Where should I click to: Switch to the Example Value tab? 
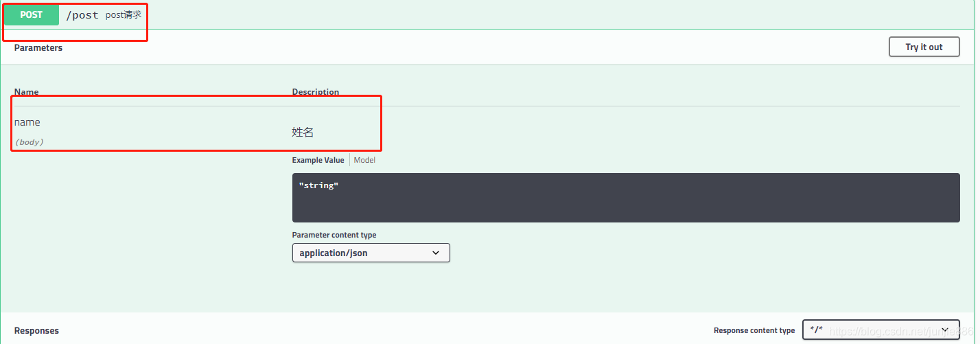318,160
